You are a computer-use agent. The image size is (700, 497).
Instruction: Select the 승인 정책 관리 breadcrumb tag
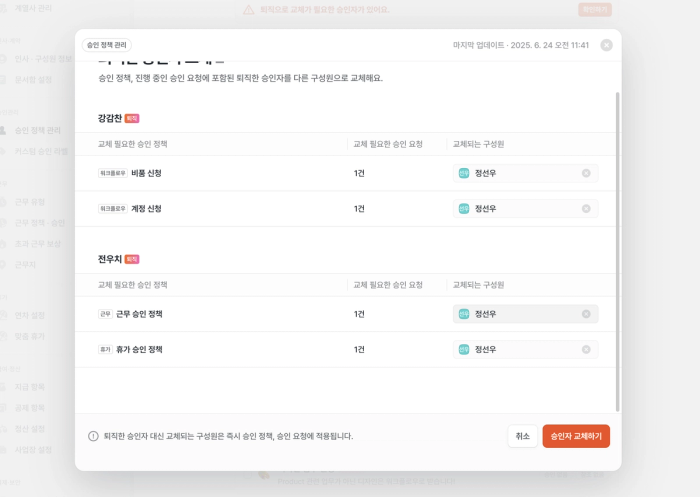click(107, 45)
